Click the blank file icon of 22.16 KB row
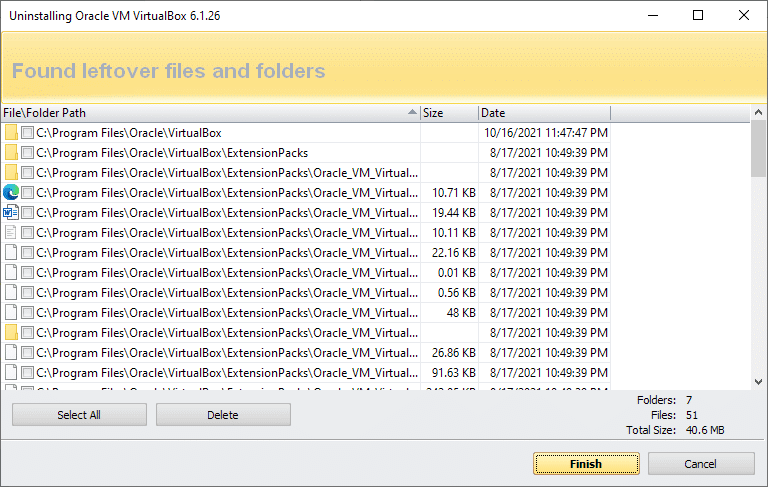The image size is (768, 487). [11, 253]
